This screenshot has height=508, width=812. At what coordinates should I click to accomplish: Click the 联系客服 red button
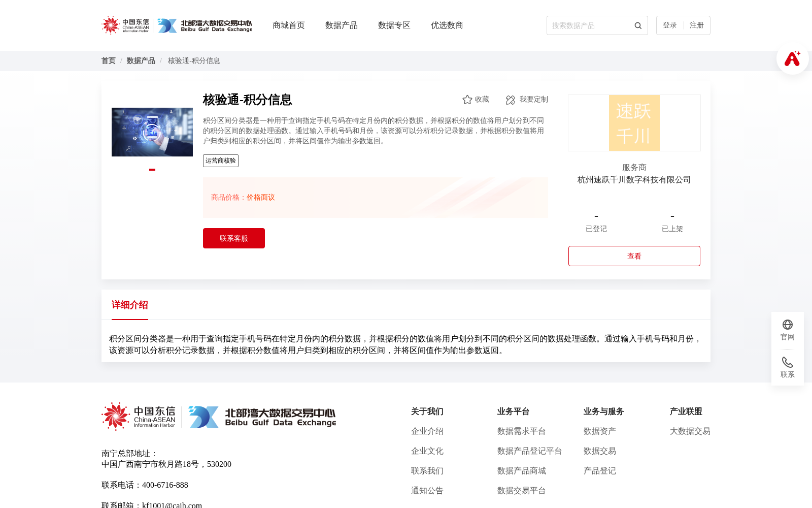click(234, 238)
